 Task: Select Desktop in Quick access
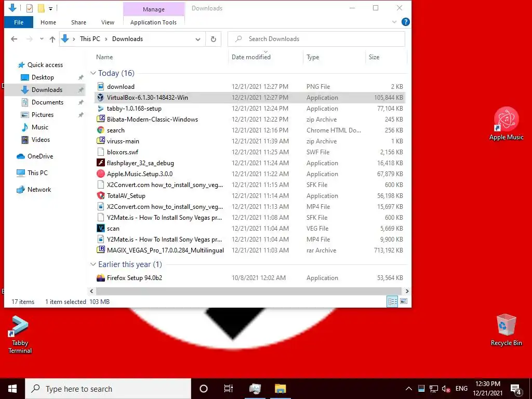pyautogui.click(x=43, y=77)
